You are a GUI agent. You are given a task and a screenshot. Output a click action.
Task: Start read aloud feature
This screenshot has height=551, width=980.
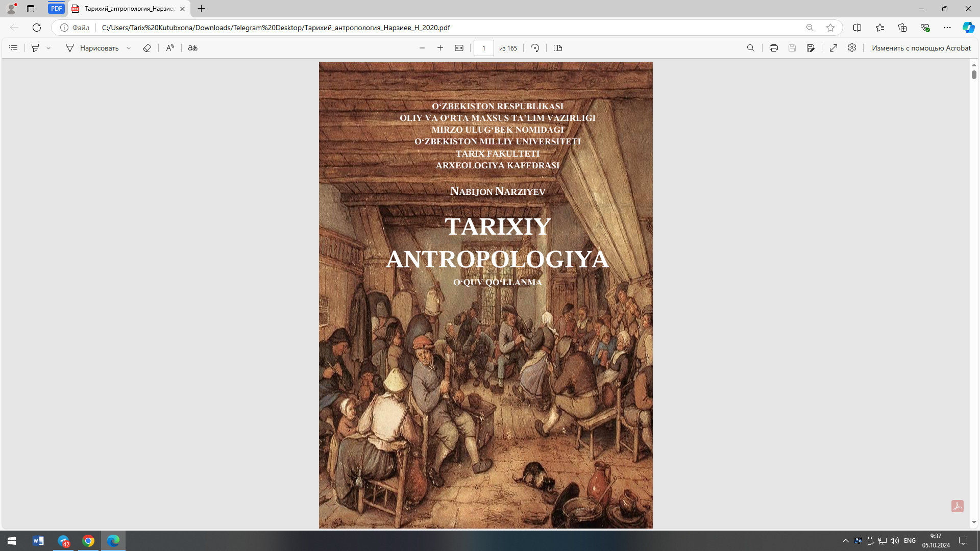pyautogui.click(x=170, y=48)
